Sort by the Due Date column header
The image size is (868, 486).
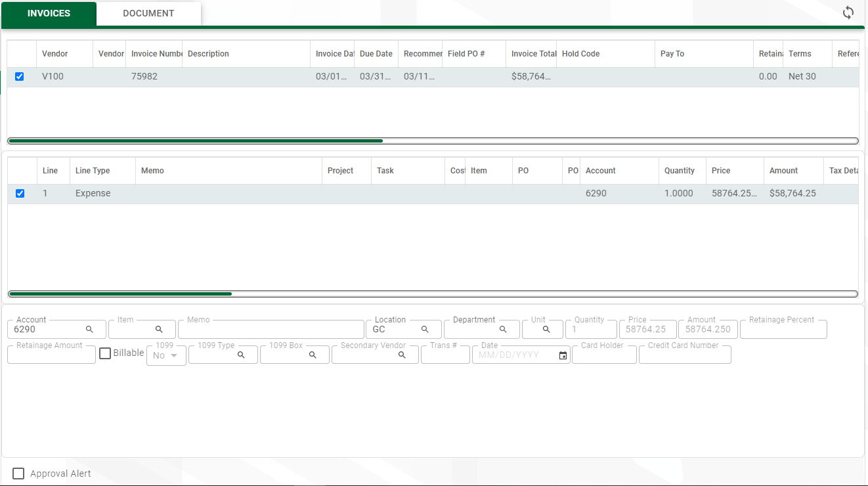coord(376,54)
